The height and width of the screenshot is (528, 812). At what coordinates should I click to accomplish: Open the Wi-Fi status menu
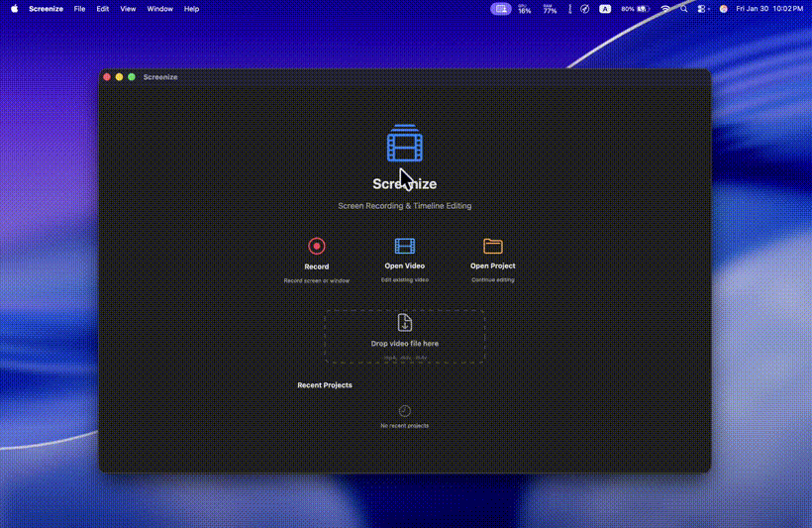[x=665, y=9]
